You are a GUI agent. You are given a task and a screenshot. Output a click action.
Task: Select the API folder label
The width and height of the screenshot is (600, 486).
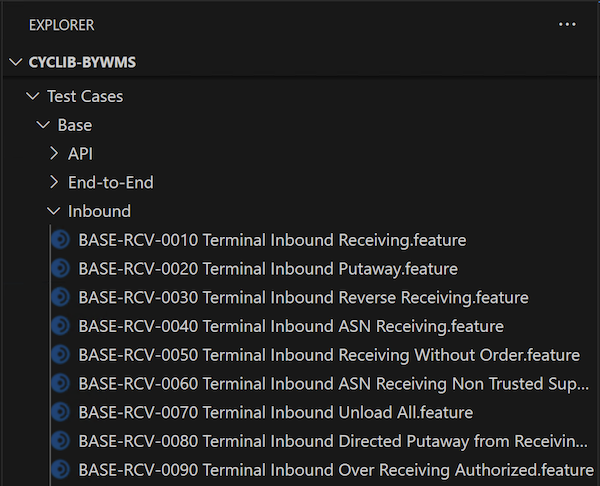80,154
